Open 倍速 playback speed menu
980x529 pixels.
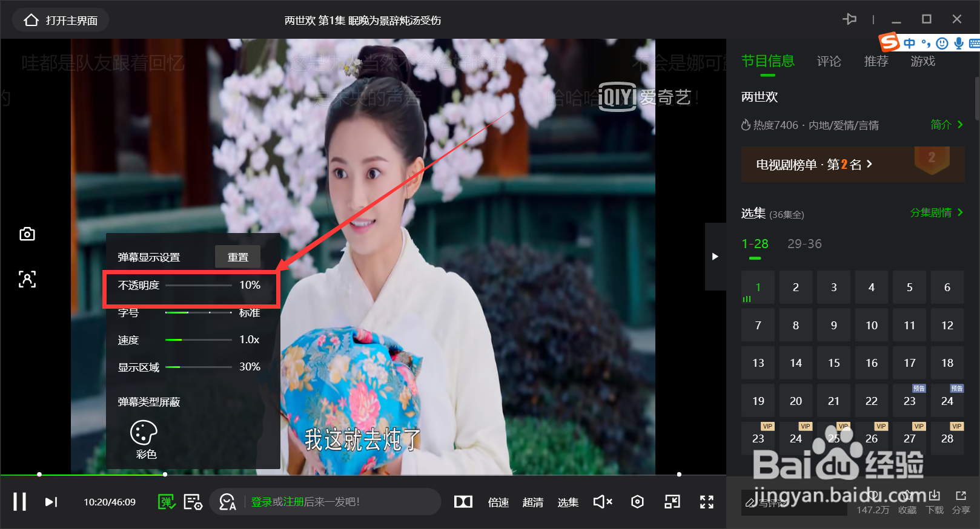pyautogui.click(x=498, y=502)
